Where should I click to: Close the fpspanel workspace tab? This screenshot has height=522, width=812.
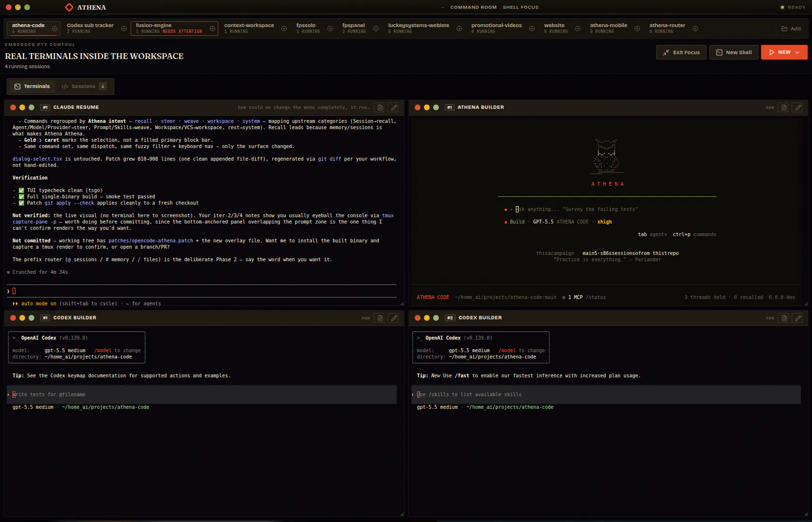coord(376,29)
